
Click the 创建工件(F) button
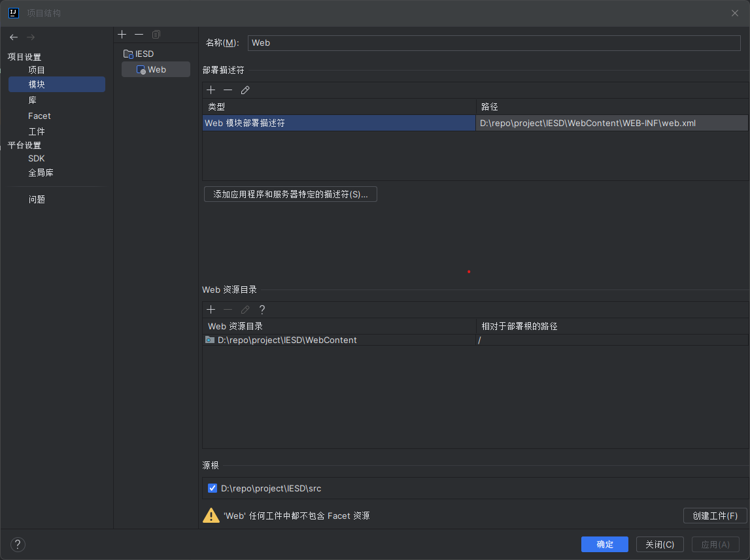[715, 516]
